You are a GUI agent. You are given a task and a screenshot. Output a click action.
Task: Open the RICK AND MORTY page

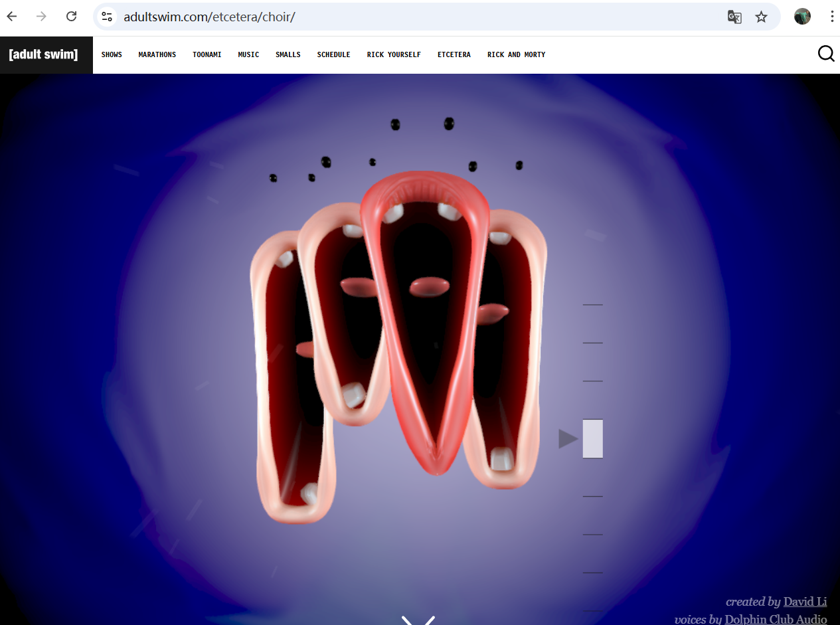(x=516, y=54)
